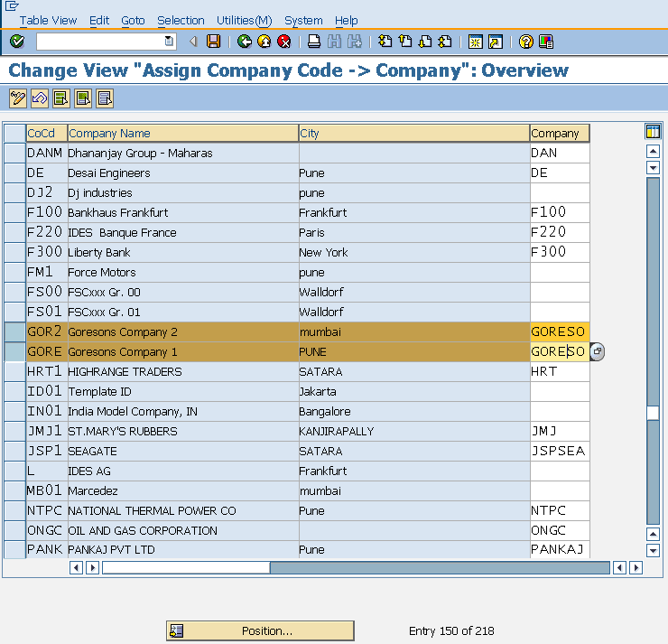Go to previous page icon

click(x=405, y=42)
